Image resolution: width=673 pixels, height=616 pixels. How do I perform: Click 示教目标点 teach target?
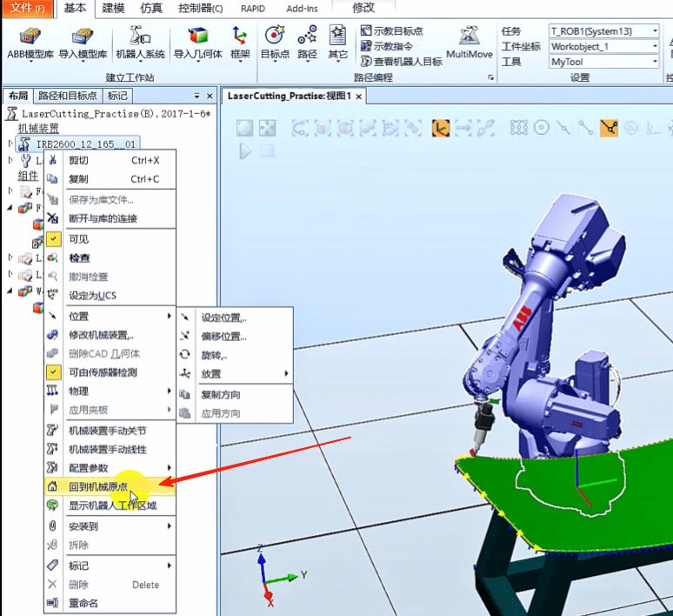pyautogui.click(x=391, y=31)
